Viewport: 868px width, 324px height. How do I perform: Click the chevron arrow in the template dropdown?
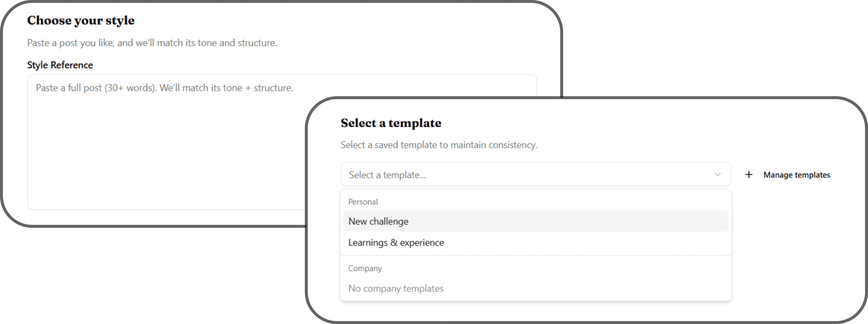point(717,175)
